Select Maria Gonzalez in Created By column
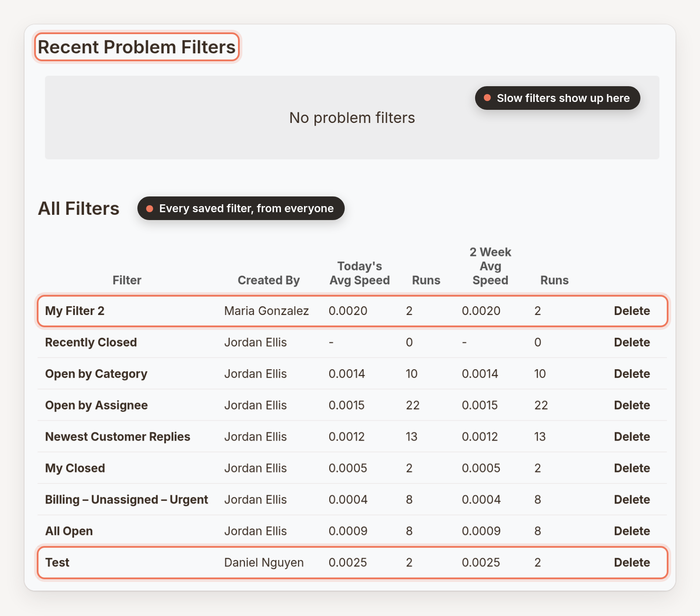This screenshot has height=616, width=700. pos(266,311)
